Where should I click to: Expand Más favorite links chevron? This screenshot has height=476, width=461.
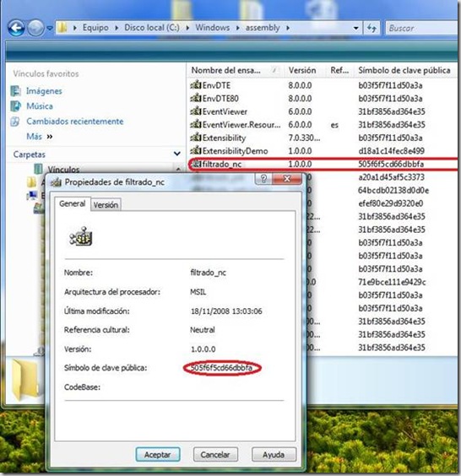pyautogui.click(x=50, y=137)
